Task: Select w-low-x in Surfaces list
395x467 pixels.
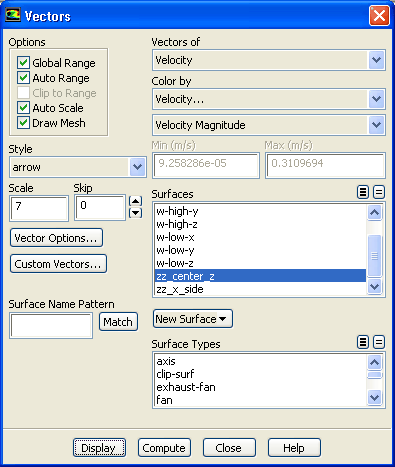Action: point(260,237)
